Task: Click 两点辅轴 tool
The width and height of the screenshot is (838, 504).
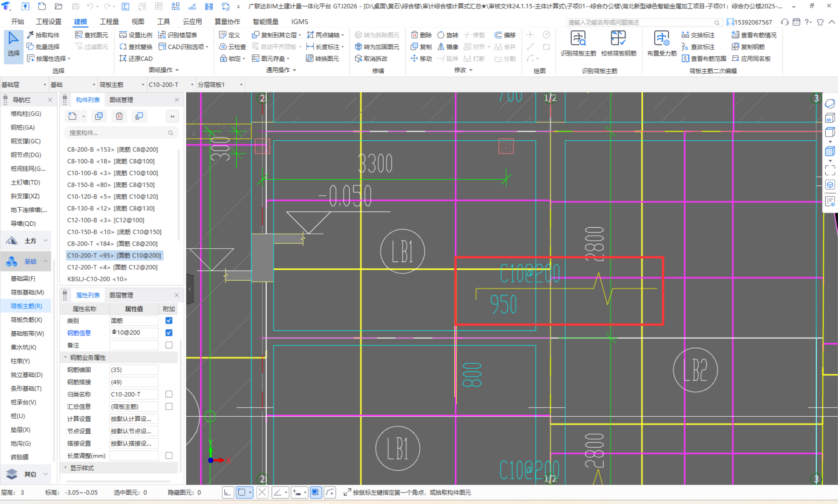Action: click(325, 35)
